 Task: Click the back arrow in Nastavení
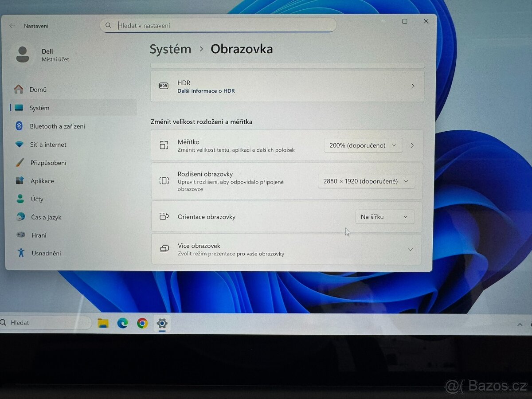(x=12, y=26)
